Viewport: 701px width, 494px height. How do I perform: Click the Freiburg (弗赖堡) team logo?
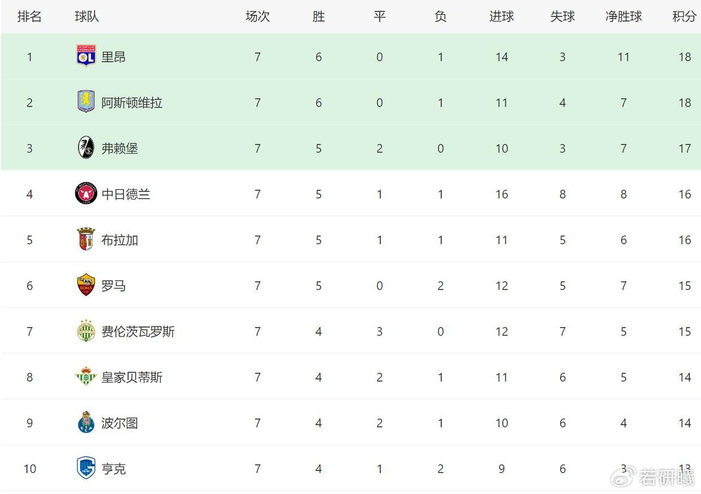[86, 148]
